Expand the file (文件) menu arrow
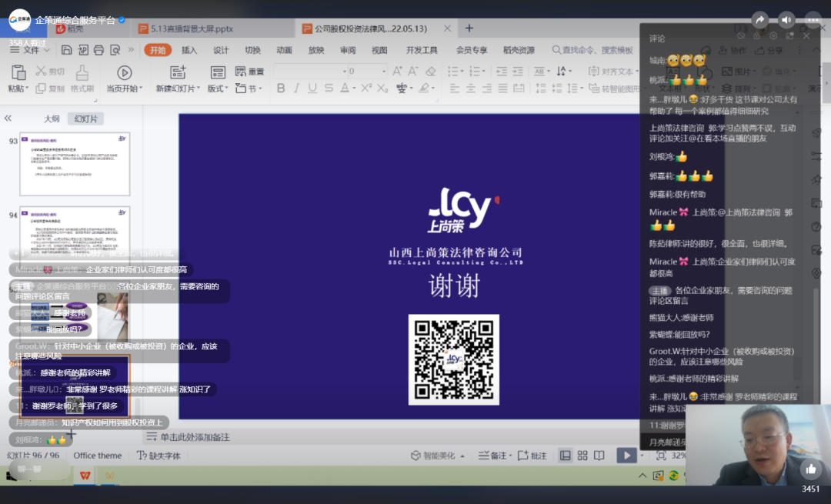This screenshot has width=831, height=504. (47, 50)
